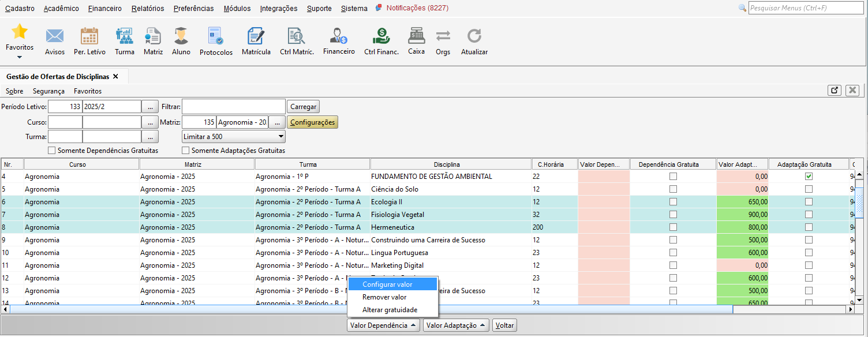This screenshot has width=868, height=337.
Task: Click the Carregar button
Action: click(x=304, y=107)
